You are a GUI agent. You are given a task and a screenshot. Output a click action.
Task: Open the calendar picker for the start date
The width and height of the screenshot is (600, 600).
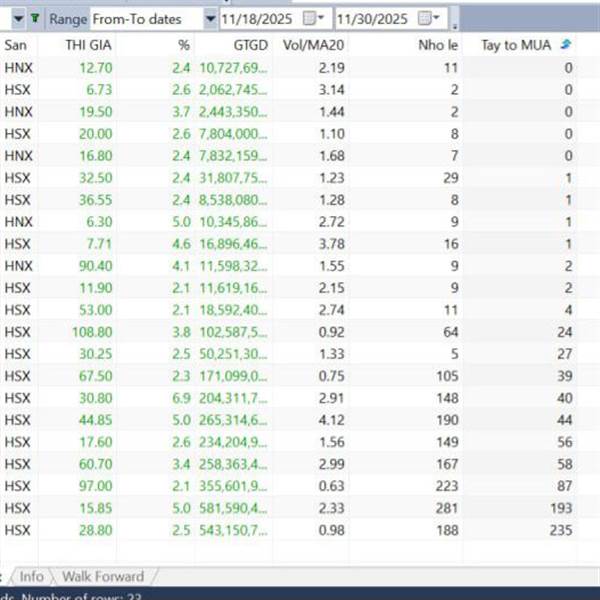[312, 18]
